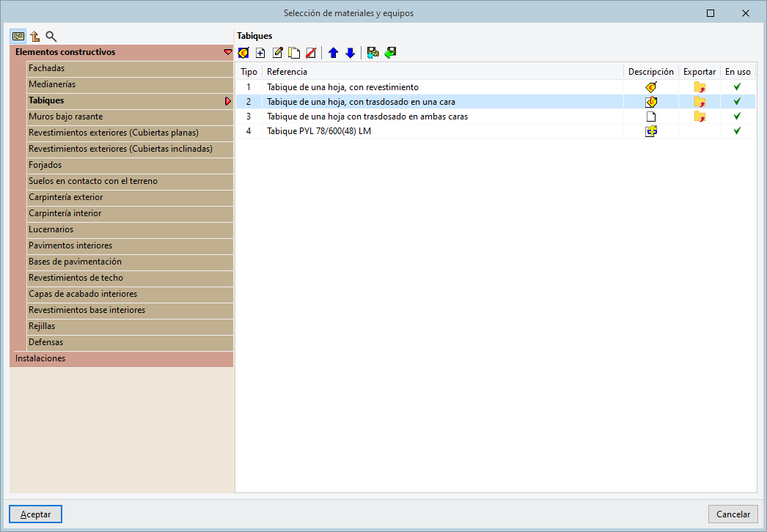Toggle the tree list view icon
Viewport: 767px width, 532px height.
[18, 36]
